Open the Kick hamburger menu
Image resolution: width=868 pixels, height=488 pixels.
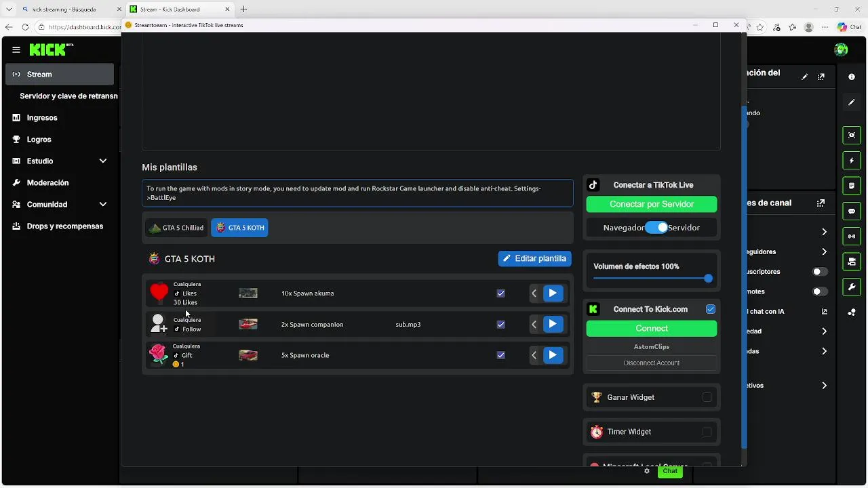click(x=16, y=49)
